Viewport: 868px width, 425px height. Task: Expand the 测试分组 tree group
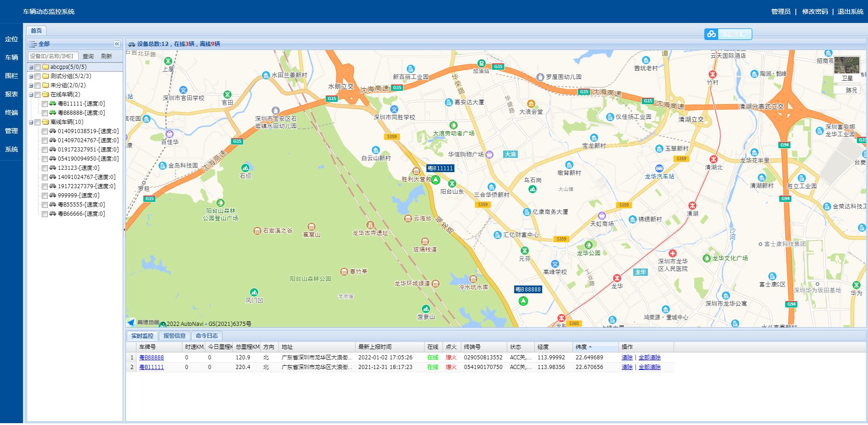pos(31,76)
